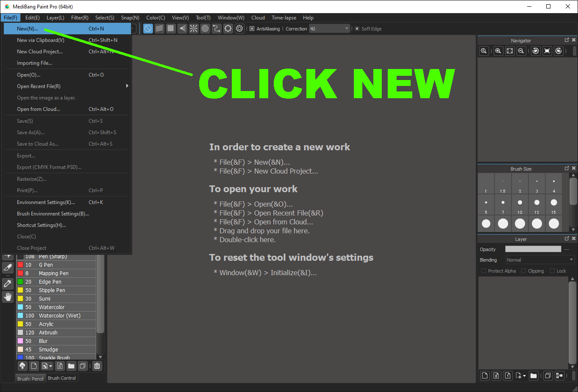Viewport: 578px width, 392px height.
Task: Select brush size 15
Action: [554, 204]
